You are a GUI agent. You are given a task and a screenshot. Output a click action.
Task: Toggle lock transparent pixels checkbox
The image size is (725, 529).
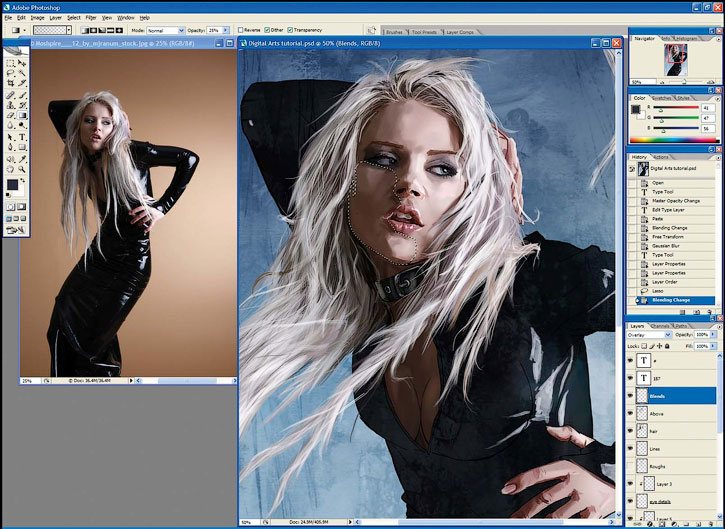pos(644,346)
